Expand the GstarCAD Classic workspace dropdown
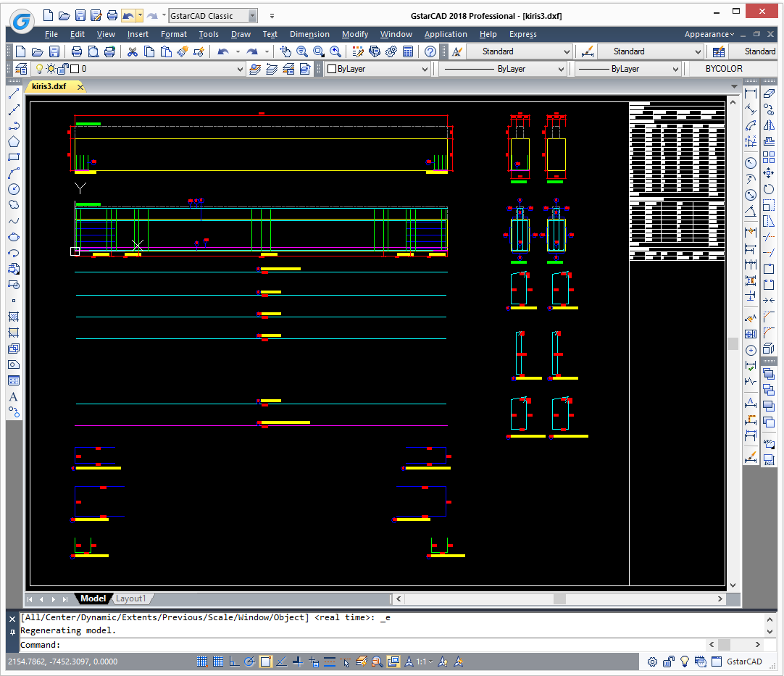This screenshot has height=676, width=784. 252,16
